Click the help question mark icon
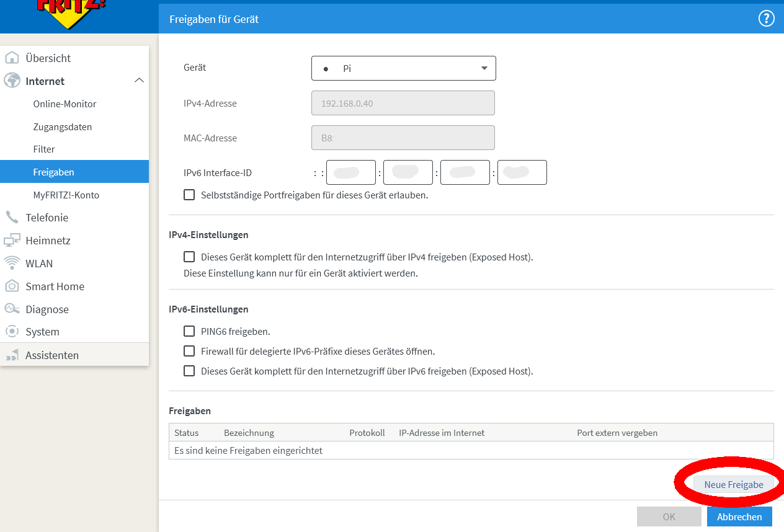The image size is (784, 532). (767, 19)
